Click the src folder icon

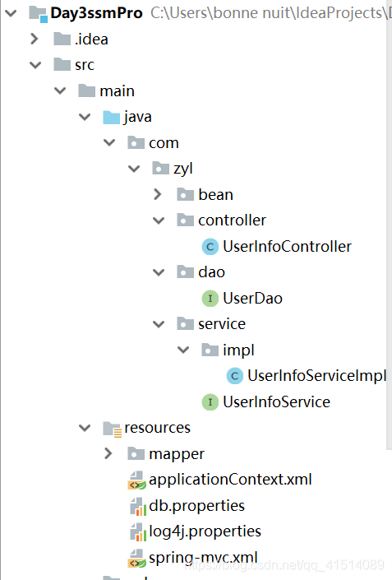click(x=62, y=64)
